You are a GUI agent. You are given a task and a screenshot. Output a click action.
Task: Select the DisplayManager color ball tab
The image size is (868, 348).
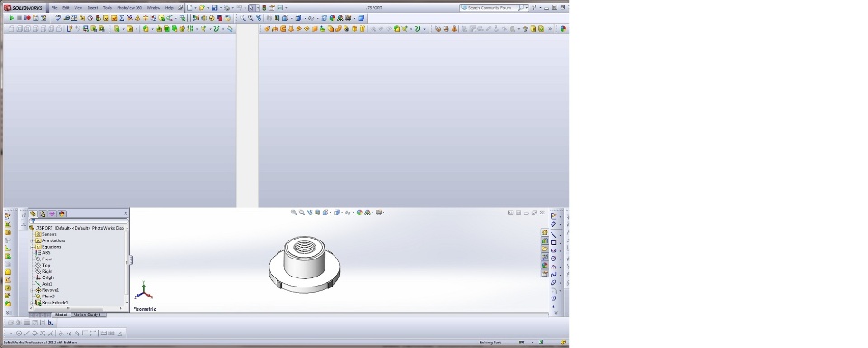click(x=62, y=213)
